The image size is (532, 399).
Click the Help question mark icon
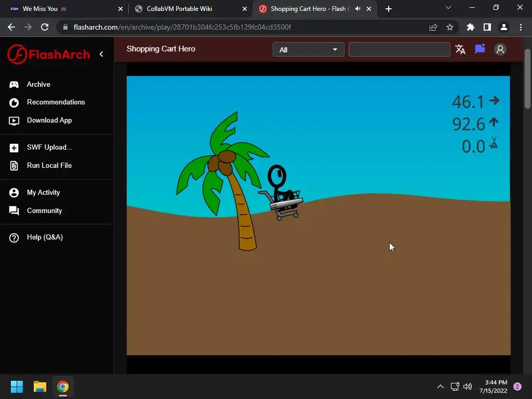pyautogui.click(x=14, y=238)
